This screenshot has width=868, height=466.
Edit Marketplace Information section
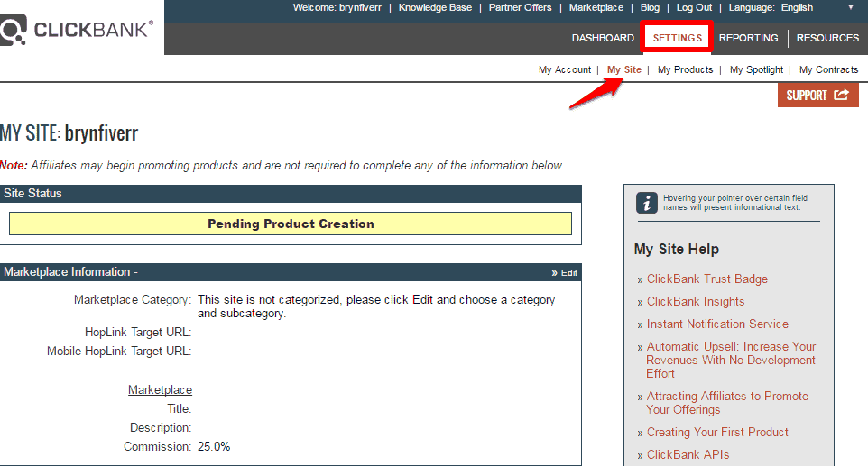pos(565,272)
